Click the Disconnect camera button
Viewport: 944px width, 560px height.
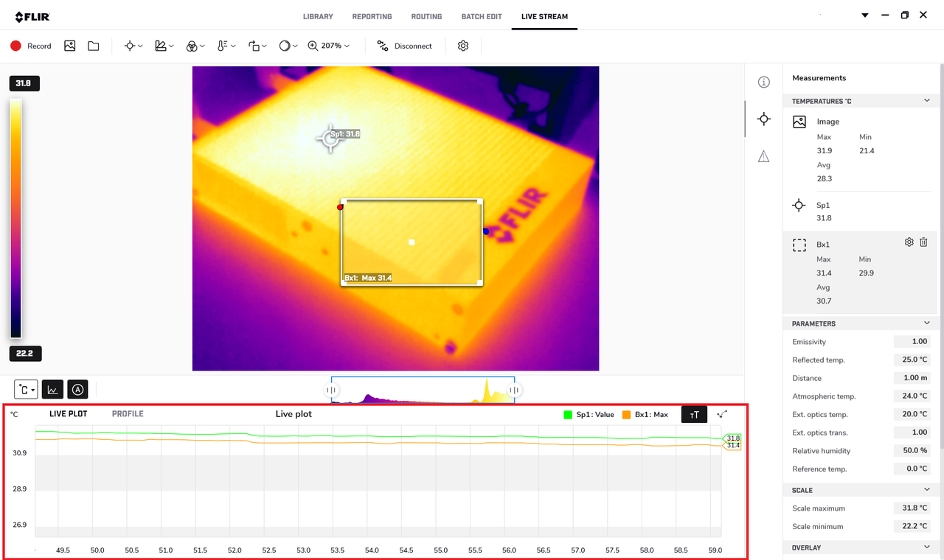[404, 46]
